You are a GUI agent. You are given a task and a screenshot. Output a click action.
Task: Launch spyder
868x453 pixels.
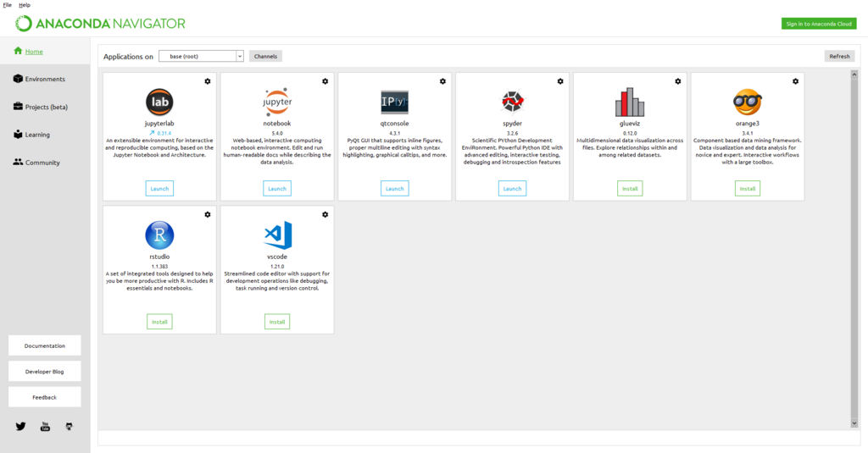point(512,189)
